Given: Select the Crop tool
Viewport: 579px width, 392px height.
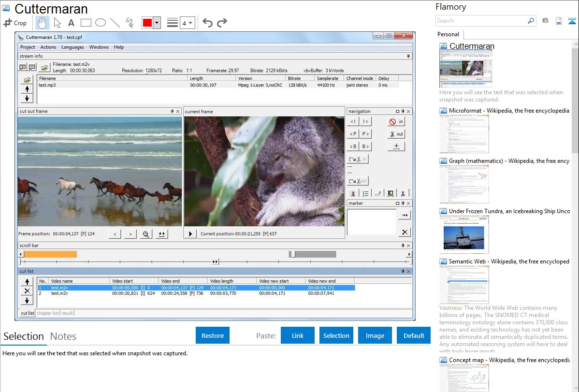Looking at the screenshot, I should coord(15,23).
